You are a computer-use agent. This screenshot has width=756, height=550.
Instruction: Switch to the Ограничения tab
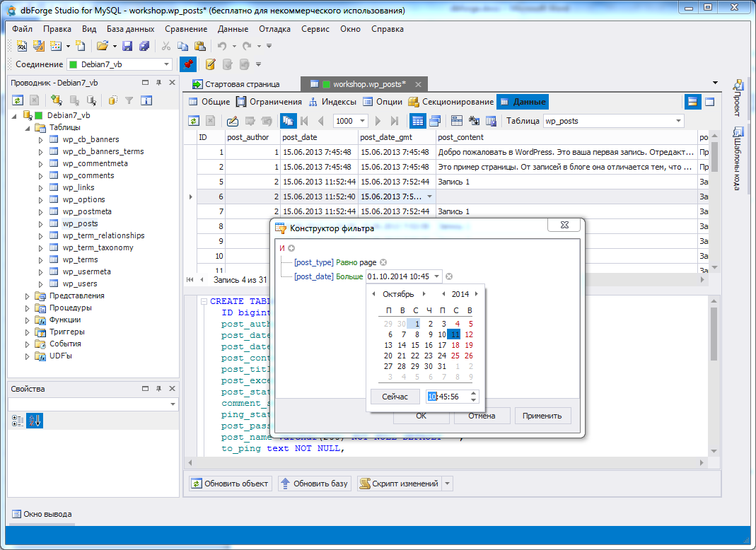(269, 102)
